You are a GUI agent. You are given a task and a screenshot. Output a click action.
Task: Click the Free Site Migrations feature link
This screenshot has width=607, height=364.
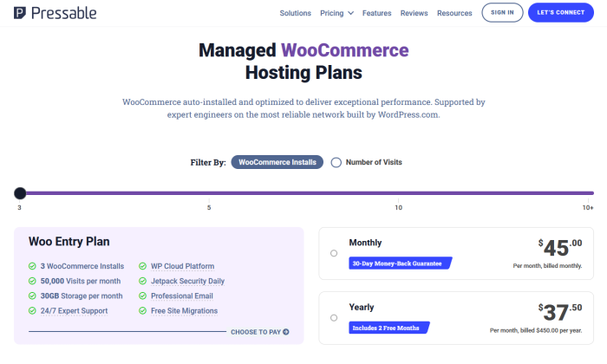pos(184,310)
